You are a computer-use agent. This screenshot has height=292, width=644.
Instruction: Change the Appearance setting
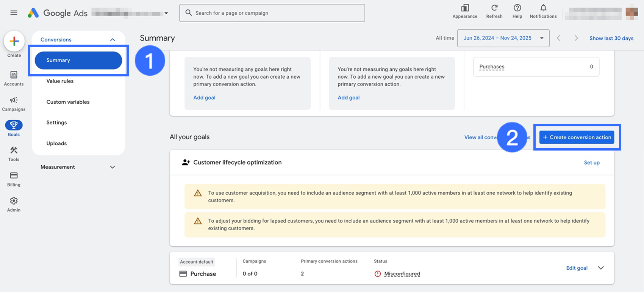[465, 11]
